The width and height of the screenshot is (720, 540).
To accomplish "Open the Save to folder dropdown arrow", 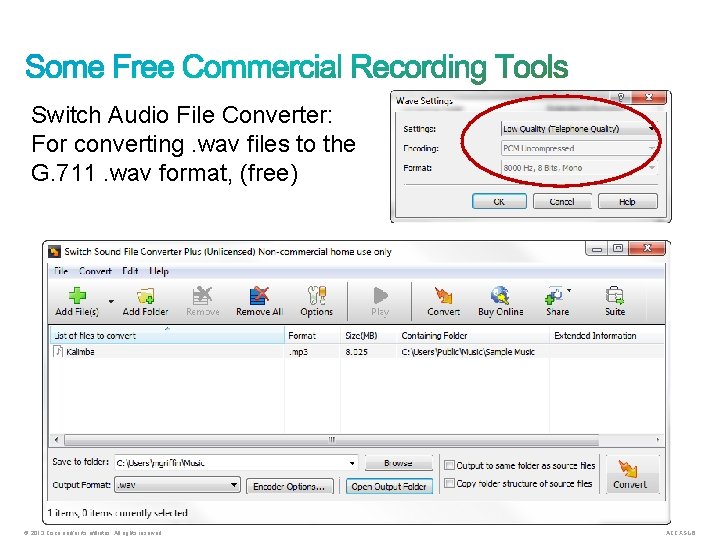I will pos(352,463).
